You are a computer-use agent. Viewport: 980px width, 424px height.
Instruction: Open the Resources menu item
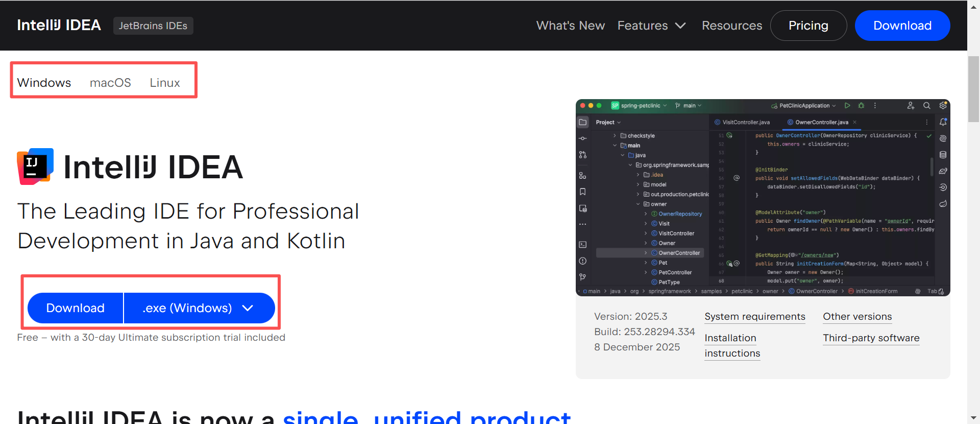pyautogui.click(x=731, y=26)
